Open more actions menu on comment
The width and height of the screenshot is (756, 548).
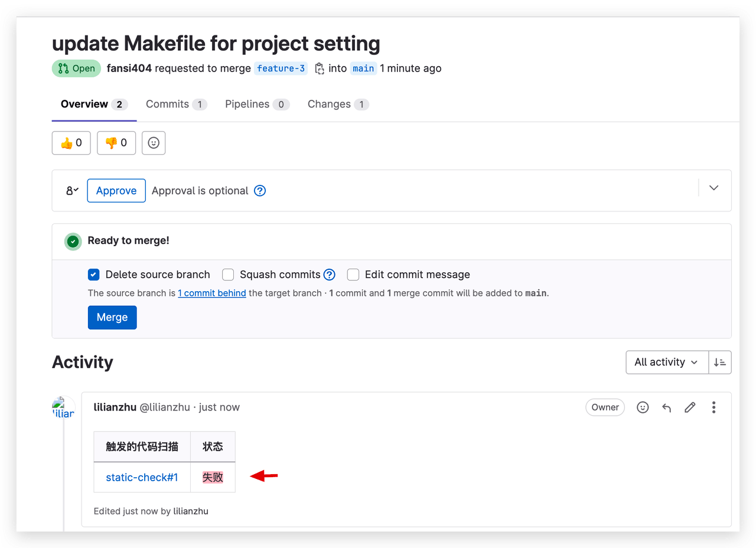click(713, 407)
